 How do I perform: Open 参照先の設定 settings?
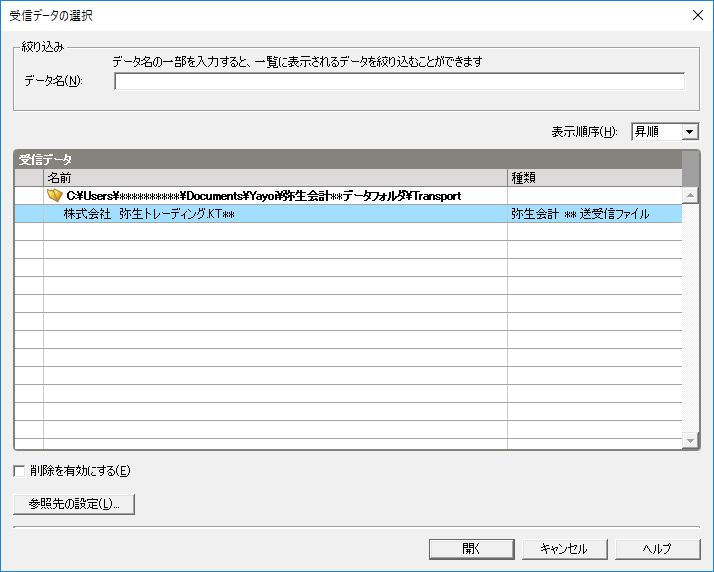pyautogui.click(x=74, y=504)
